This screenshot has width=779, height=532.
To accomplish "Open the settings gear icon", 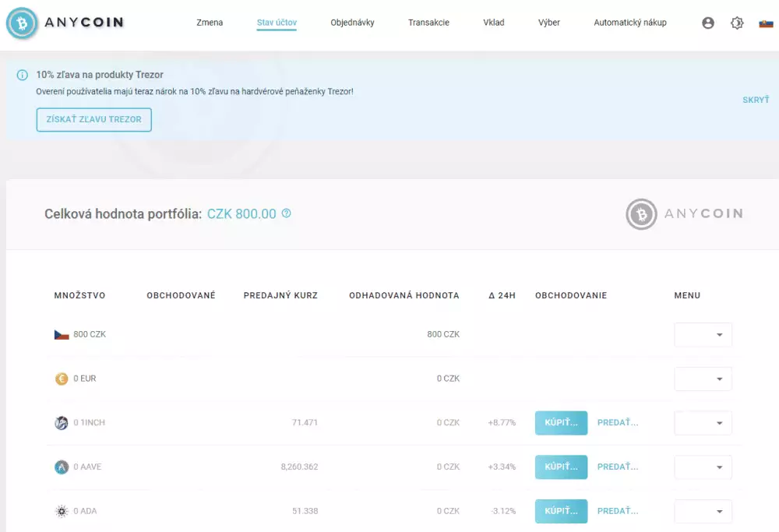I will coord(737,23).
